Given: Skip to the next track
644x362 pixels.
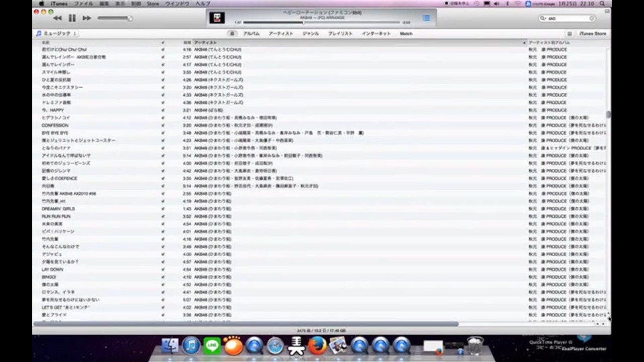Looking at the screenshot, I should pos(87,18).
